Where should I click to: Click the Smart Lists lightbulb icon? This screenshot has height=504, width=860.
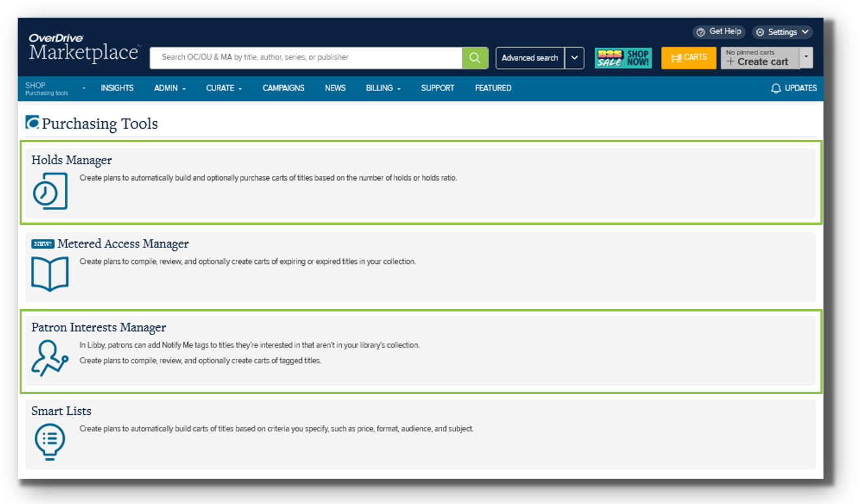coord(50,441)
